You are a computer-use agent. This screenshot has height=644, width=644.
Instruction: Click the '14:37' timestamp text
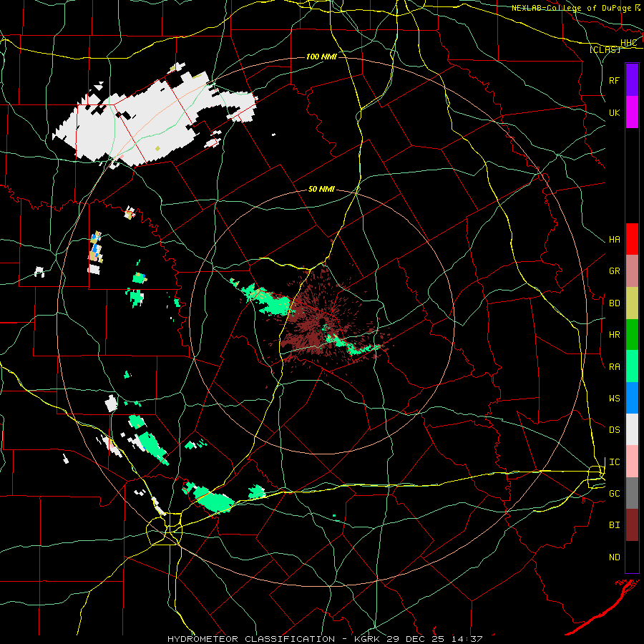pyautogui.click(x=466, y=639)
